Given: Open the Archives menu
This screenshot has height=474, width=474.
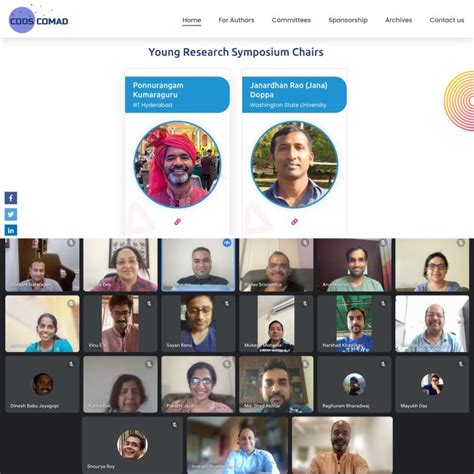Looking at the screenshot, I should pos(399,20).
